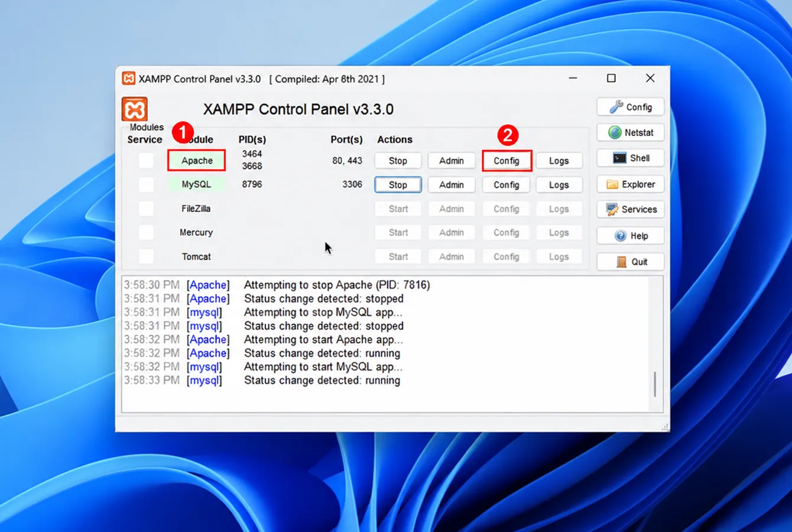This screenshot has height=532, width=792.
Task: Toggle the Tomcat service checkbox
Action: tap(146, 257)
